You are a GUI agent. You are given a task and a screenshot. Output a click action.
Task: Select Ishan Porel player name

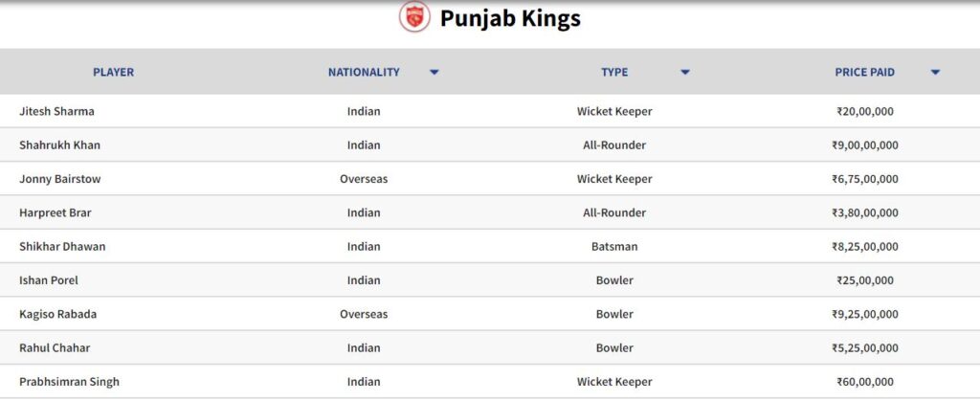(49, 279)
